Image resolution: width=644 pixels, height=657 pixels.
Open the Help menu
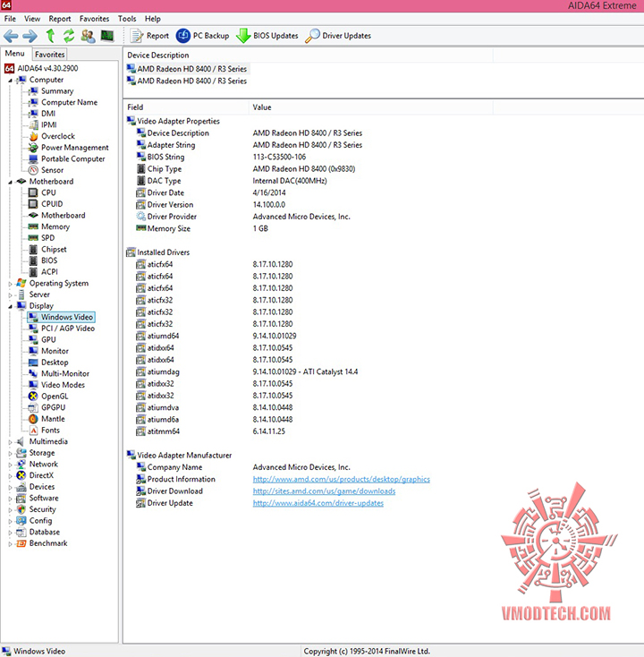[153, 19]
